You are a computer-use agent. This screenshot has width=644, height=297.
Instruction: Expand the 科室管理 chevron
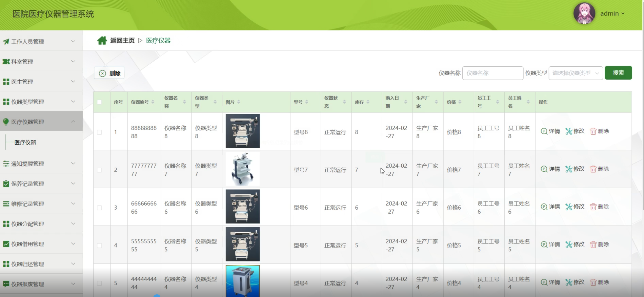(x=73, y=61)
